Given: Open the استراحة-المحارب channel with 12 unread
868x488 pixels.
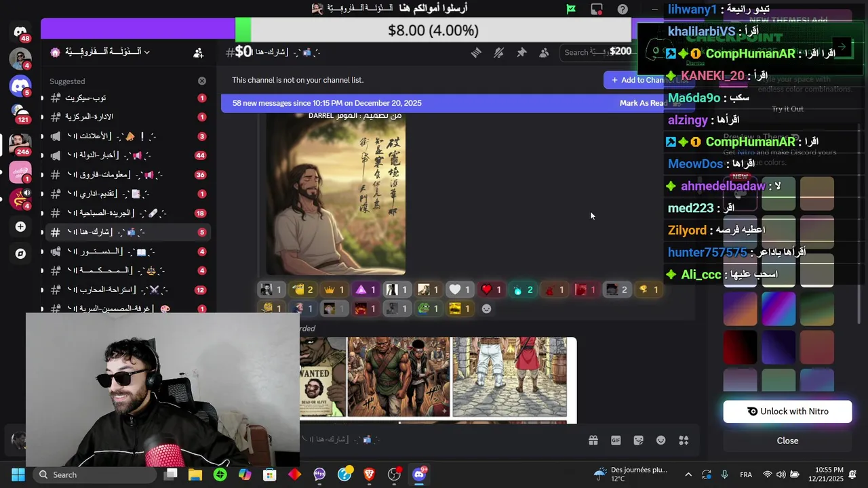Looking at the screenshot, I should tap(127, 289).
